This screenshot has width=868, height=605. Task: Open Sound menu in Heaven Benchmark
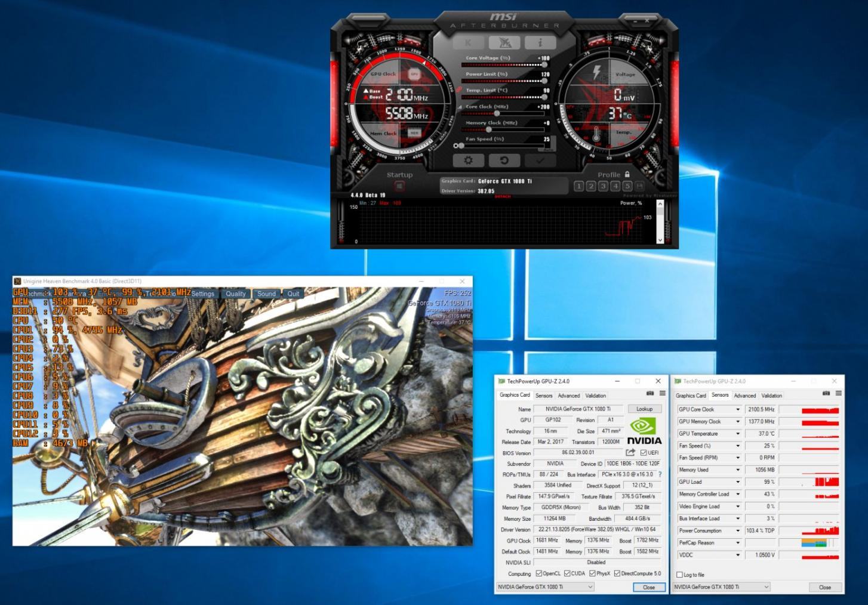[x=266, y=294]
